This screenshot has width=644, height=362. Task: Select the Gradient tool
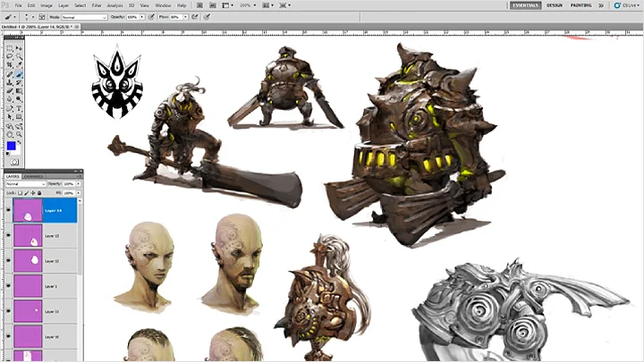coord(19,90)
